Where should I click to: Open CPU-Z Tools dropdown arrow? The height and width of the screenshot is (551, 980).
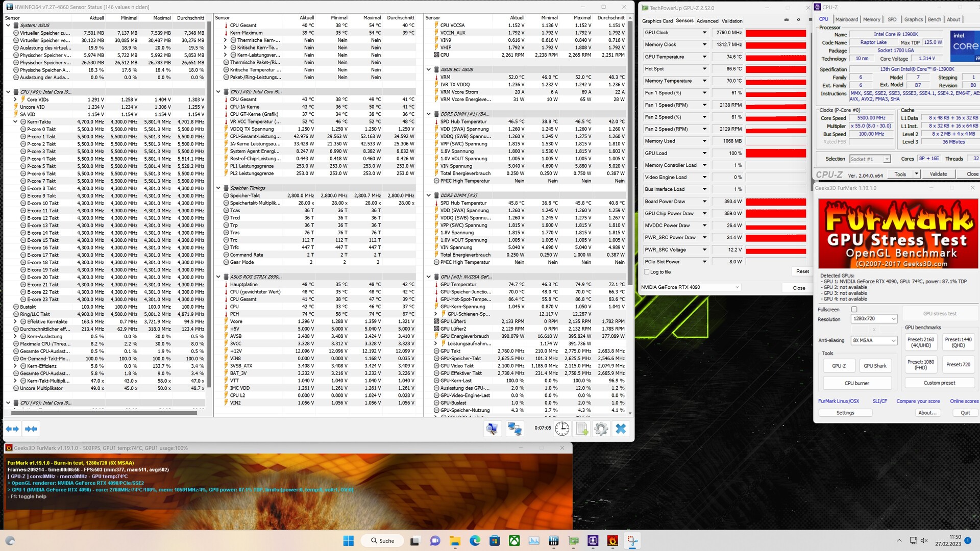(x=916, y=174)
